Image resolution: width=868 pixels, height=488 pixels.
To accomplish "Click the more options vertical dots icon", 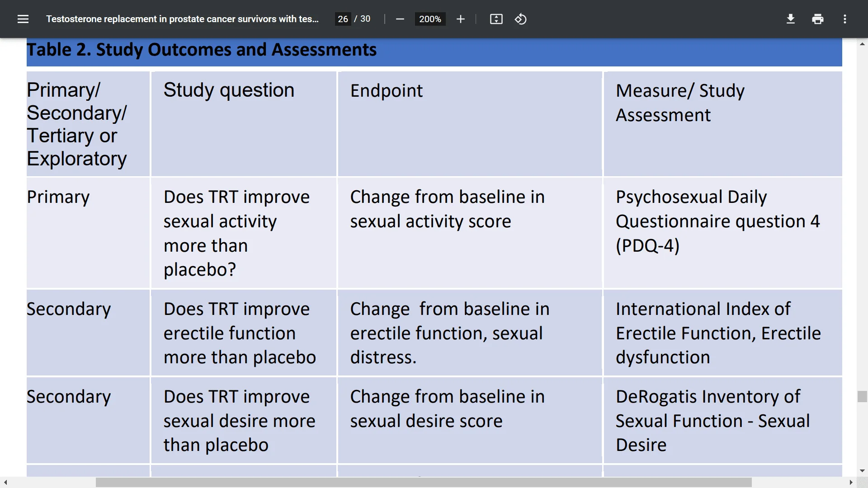I will [x=846, y=19].
